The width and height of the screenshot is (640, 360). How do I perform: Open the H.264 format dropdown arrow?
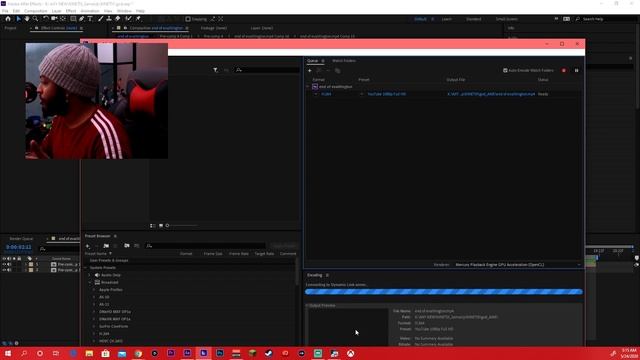click(316, 94)
